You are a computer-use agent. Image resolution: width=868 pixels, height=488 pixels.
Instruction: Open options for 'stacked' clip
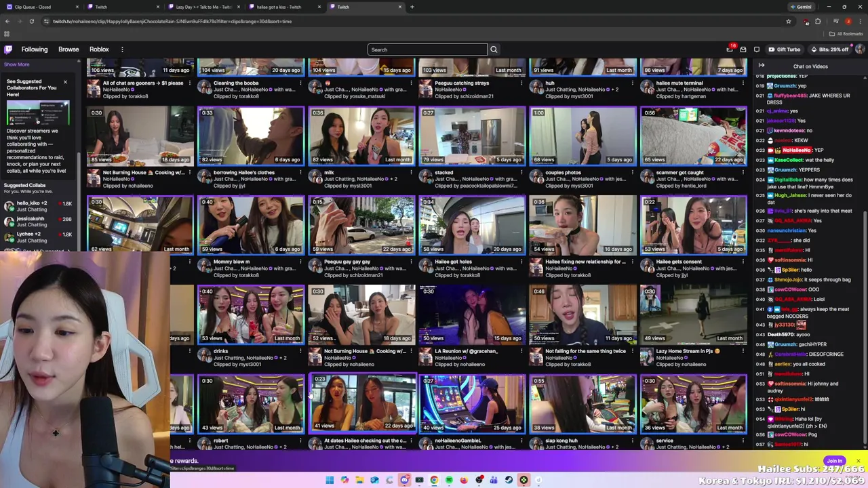coord(522,172)
